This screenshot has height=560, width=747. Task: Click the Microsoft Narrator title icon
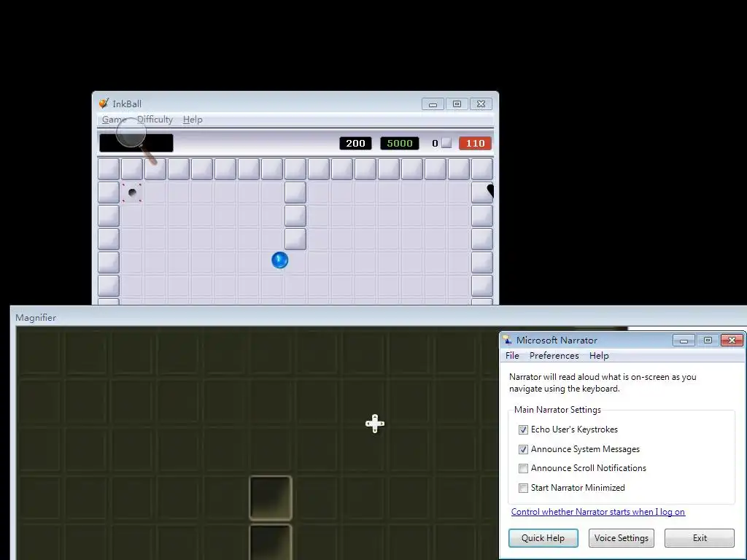tap(508, 340)
